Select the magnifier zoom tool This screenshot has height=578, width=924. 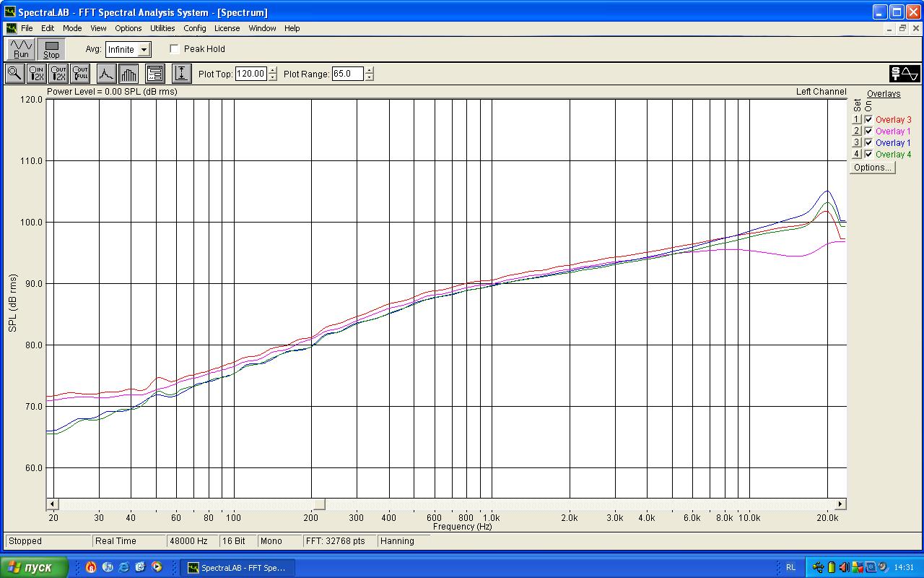tap(14, 74)
